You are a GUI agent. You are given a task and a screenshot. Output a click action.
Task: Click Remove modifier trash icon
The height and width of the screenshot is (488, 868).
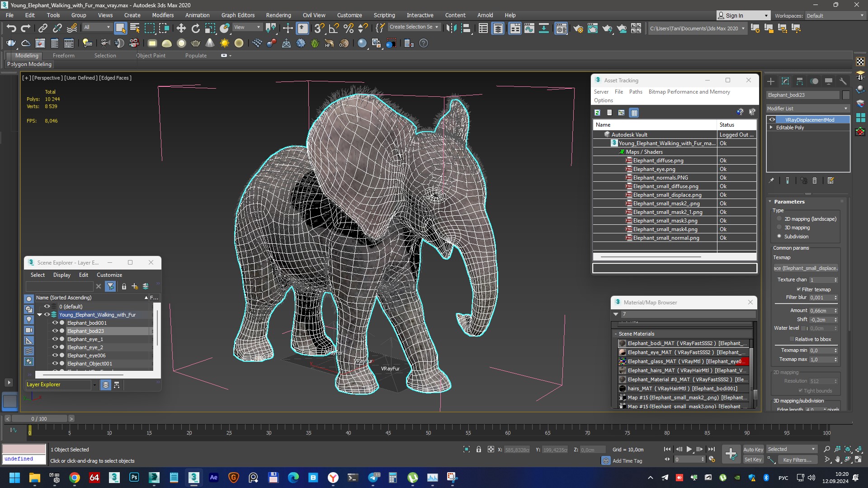815,180
